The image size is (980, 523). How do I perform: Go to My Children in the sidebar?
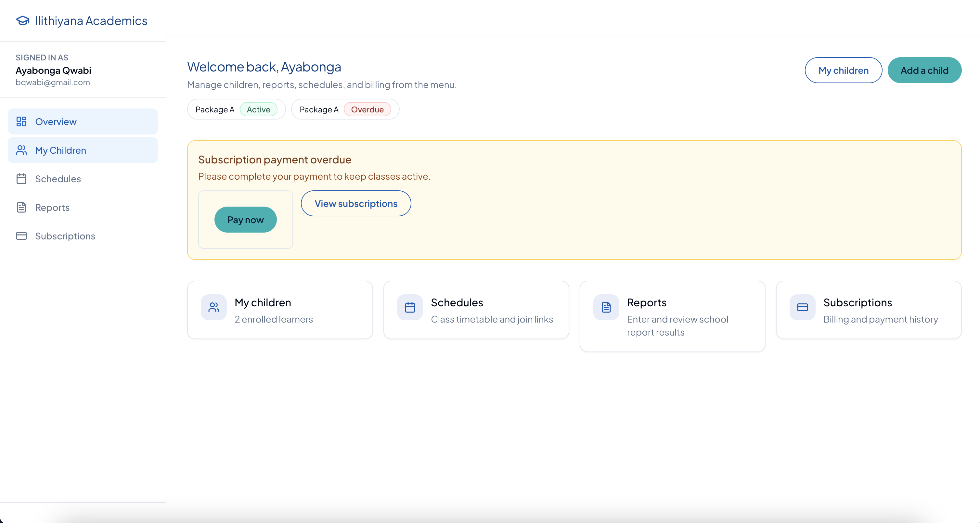click(83, 150)
